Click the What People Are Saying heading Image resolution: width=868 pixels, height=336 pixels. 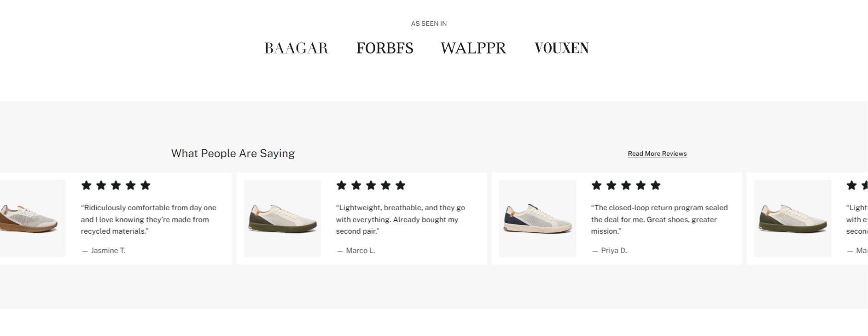click(233, 153)
